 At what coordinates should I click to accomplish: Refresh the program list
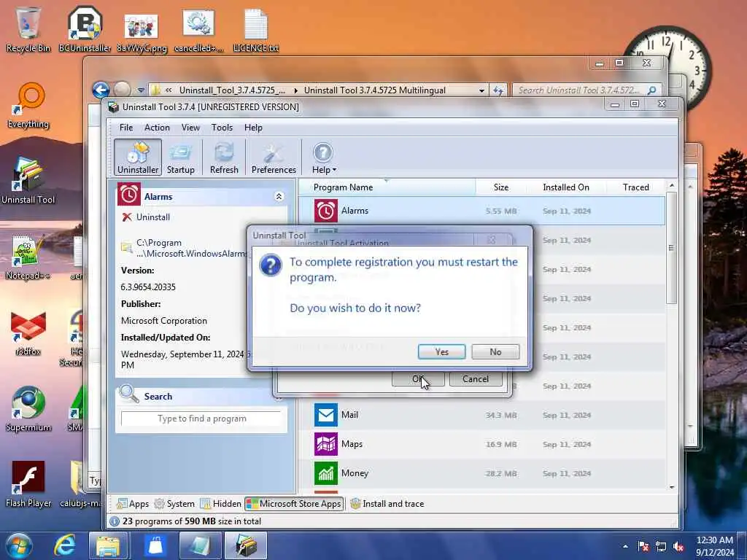[x=224, y=157]
